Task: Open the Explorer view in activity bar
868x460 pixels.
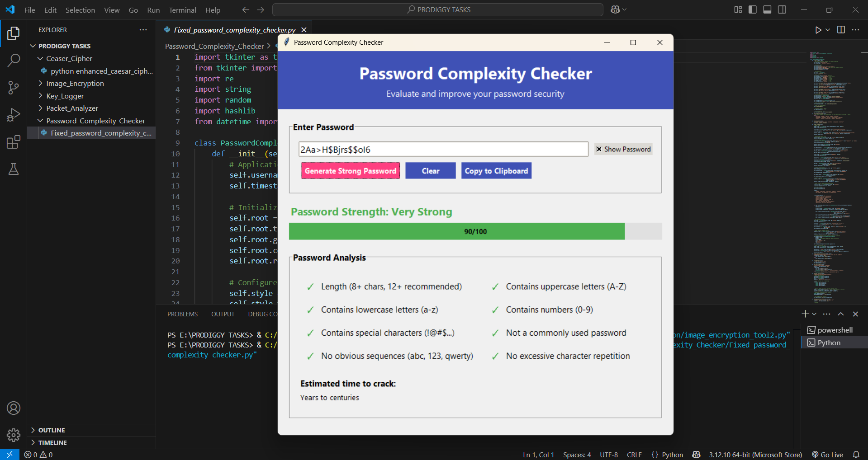Action: click(14, 33)
